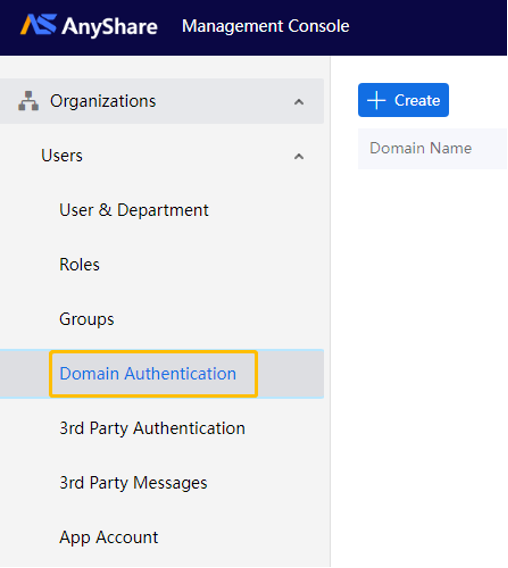
Task: Click the Organizations hierarchy icon
Action: (28, 101)
